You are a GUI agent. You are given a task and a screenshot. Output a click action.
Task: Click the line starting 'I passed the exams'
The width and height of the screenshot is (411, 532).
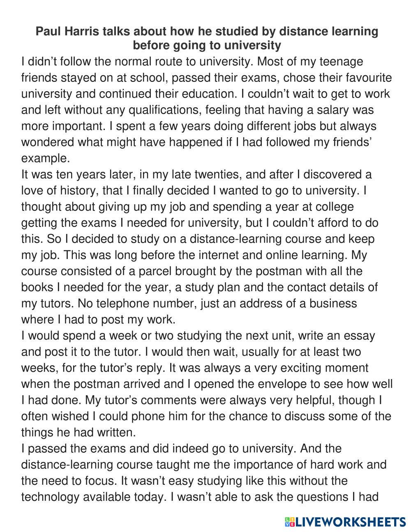coord(181,449)
